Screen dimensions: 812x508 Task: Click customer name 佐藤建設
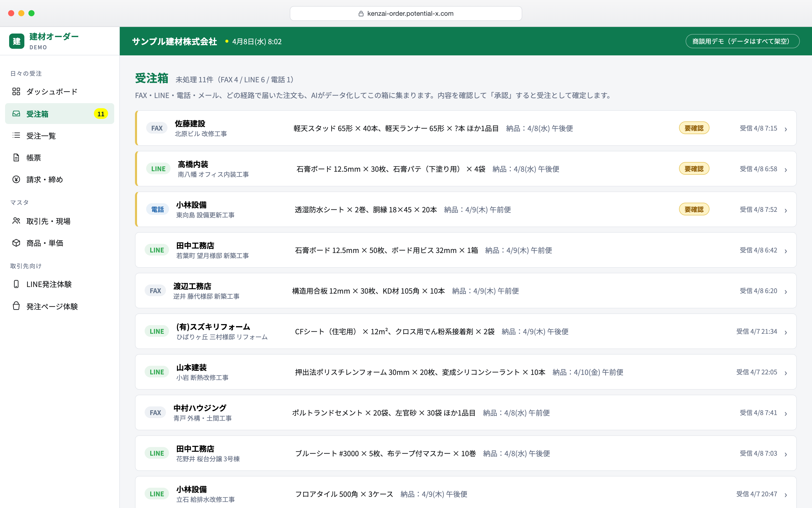click(190, 123)
